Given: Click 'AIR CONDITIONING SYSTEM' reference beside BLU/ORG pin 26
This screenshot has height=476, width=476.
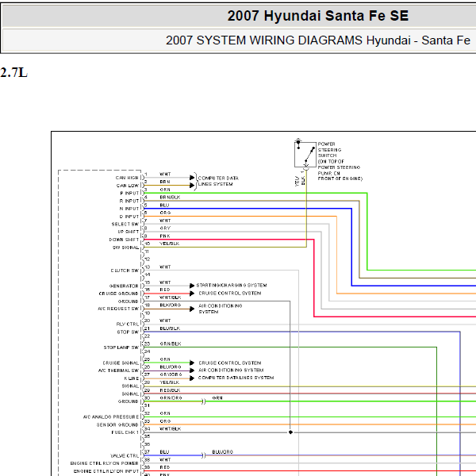Looking at the screenshot, I should (x=231, y=370).
